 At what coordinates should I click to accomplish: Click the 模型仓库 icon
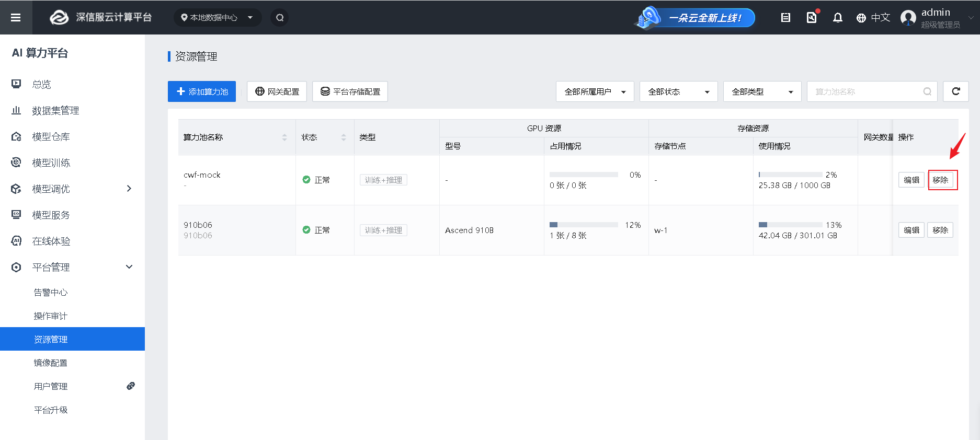tap(16, 136)
